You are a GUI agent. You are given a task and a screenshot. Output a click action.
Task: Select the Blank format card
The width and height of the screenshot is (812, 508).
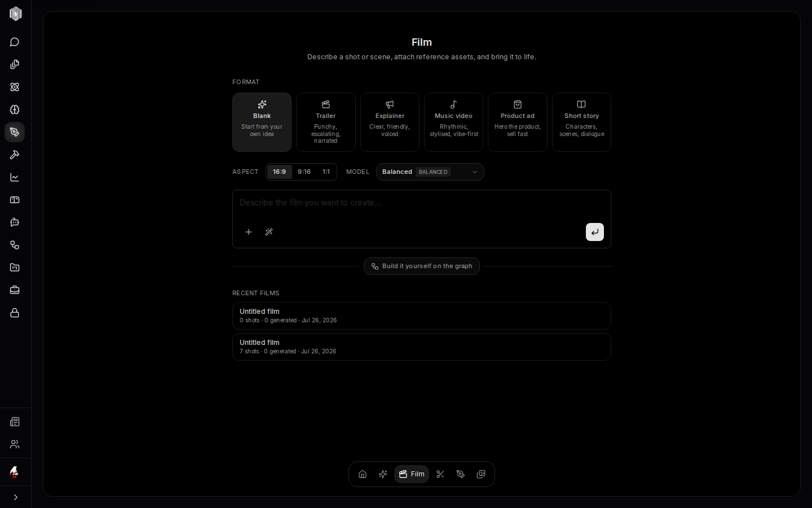tap(262, 122)
